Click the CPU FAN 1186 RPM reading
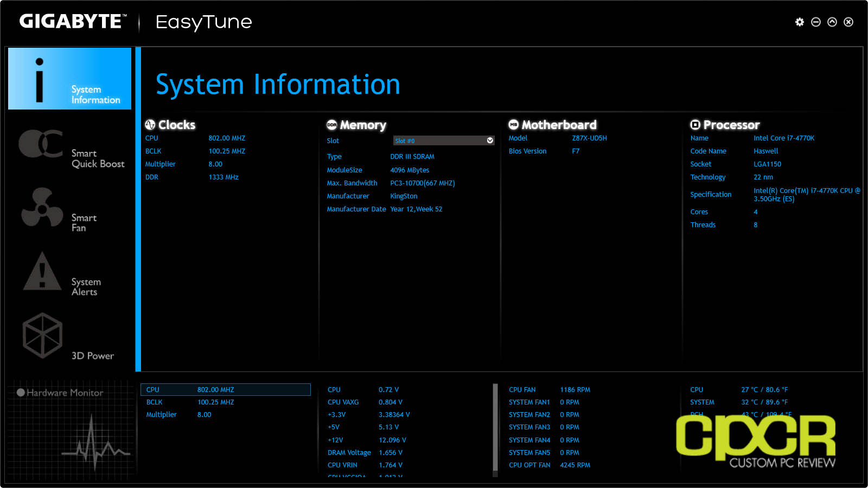The image size is (868, 488). [550, 390]
